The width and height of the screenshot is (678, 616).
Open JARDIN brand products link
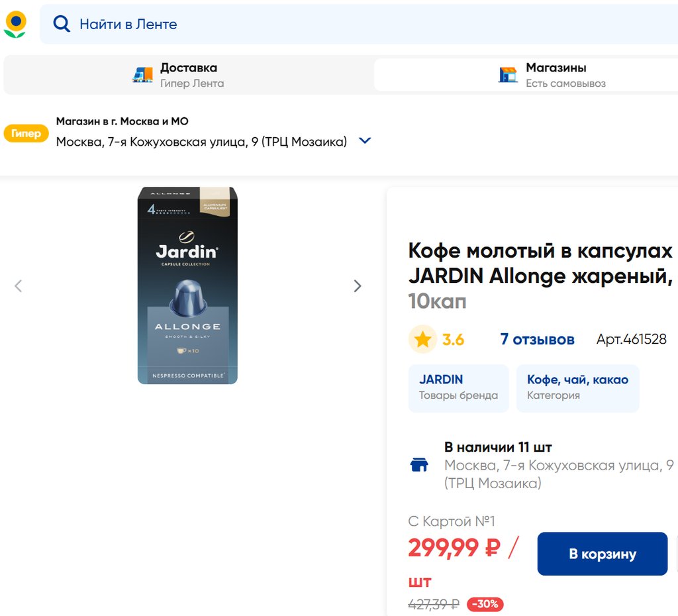coord(458,387)
